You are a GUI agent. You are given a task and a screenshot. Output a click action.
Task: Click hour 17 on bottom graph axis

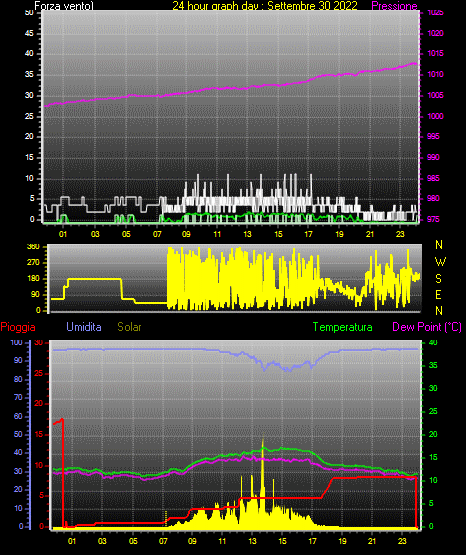[x=312, y=541]
